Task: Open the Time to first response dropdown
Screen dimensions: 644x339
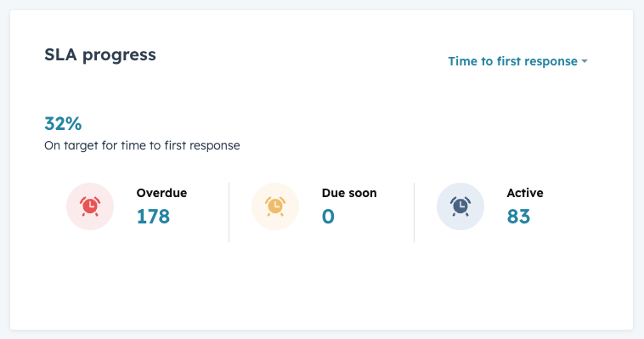Action: [517, 61]
